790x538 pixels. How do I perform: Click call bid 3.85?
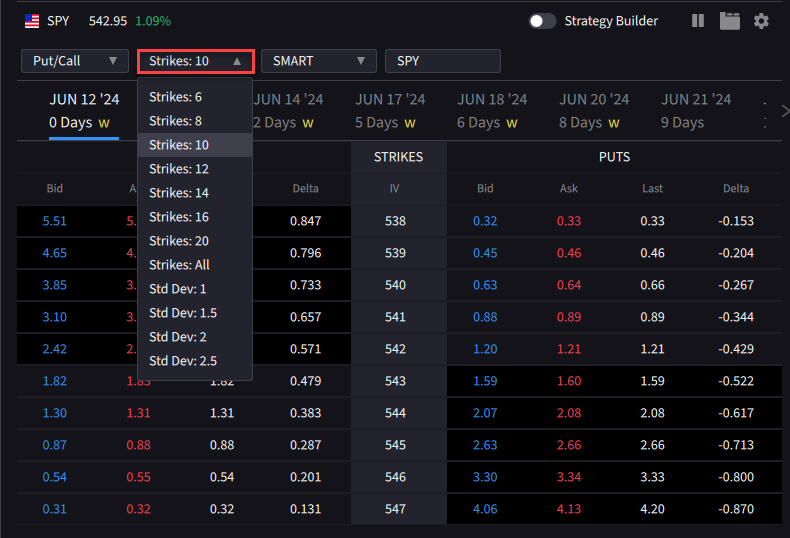[x=54, y=285]
